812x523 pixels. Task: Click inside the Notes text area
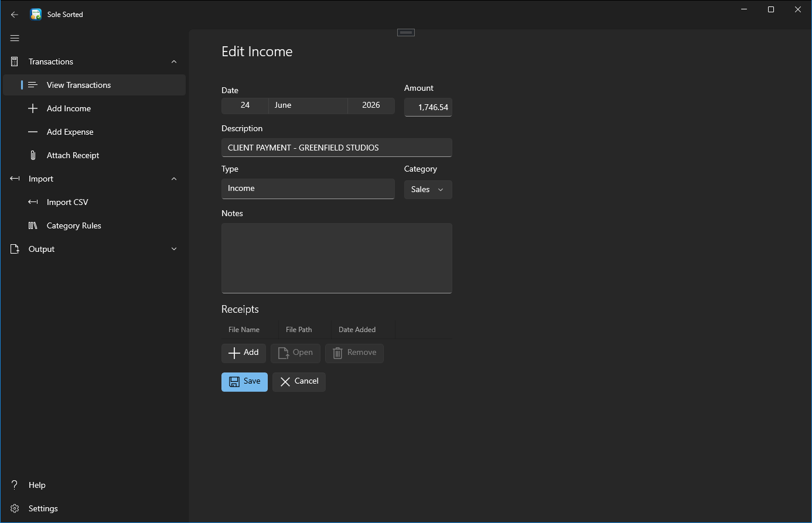click(x=336, y=258)
